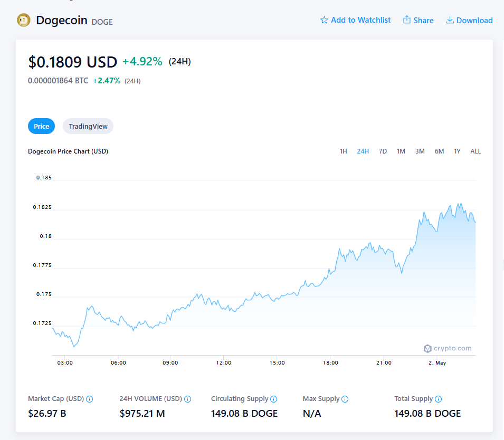Screen dimensions: 504x440
Task: Click the Dogecoin coin logo icon
Action: click(x=23, y=20)
